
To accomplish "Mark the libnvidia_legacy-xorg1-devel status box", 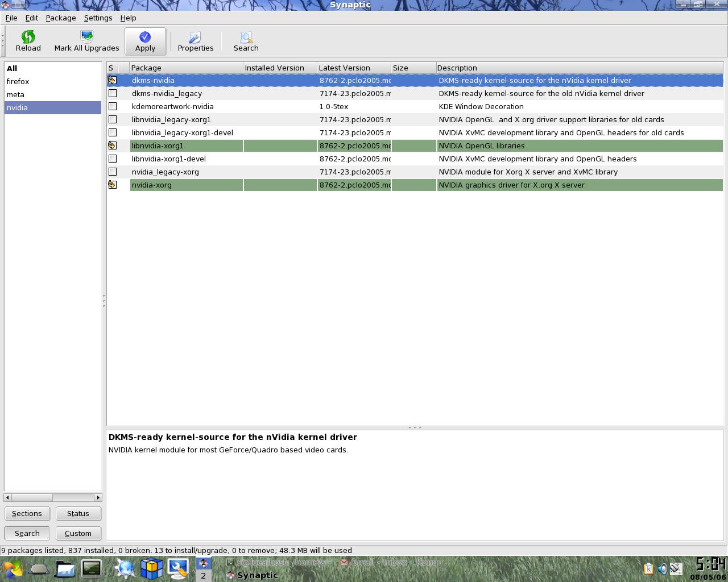I will 113,132.
